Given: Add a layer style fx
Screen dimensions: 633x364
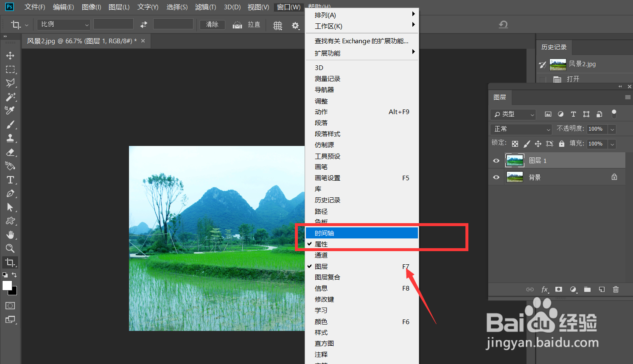Looking at the screenshot, I should coord(545,289).
